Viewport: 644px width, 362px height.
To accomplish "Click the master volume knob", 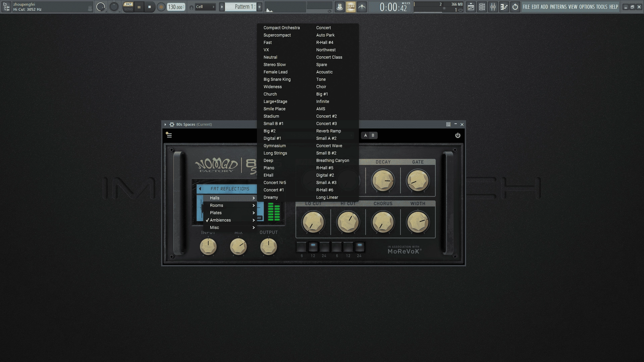I will click(100, 7).
